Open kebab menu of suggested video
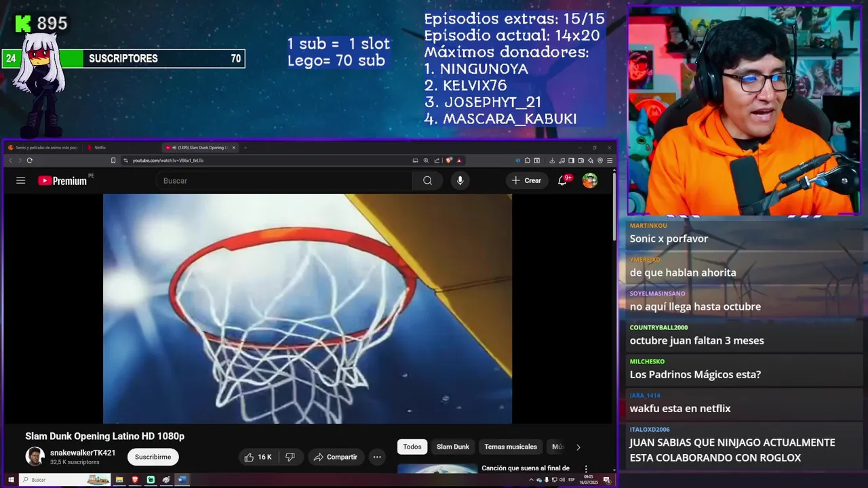This screenshot has height=488, width=868. click(x=586, y=468)
